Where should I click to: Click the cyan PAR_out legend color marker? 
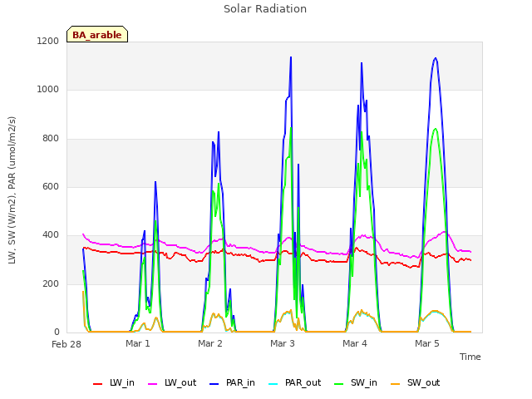click(273, 384)
